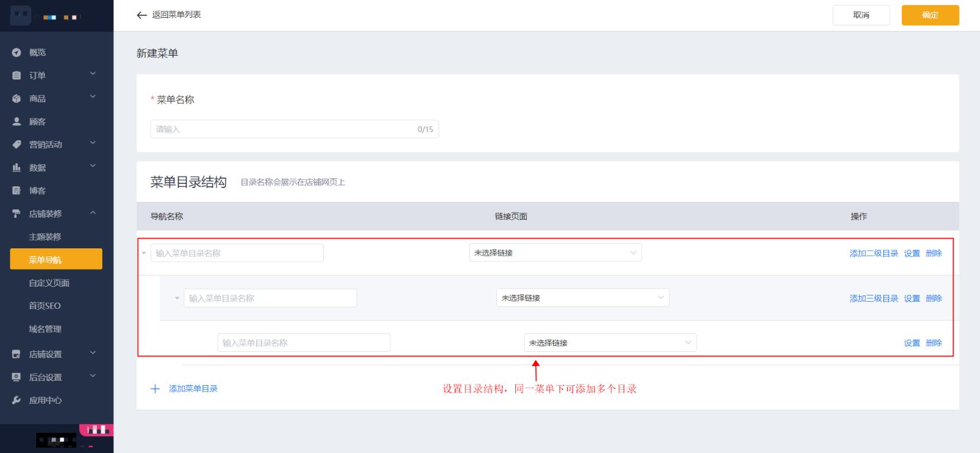Click the 商品 products box icon
Image resolution: width=980 pixels, height=453 pixels.
click(17, 98)
